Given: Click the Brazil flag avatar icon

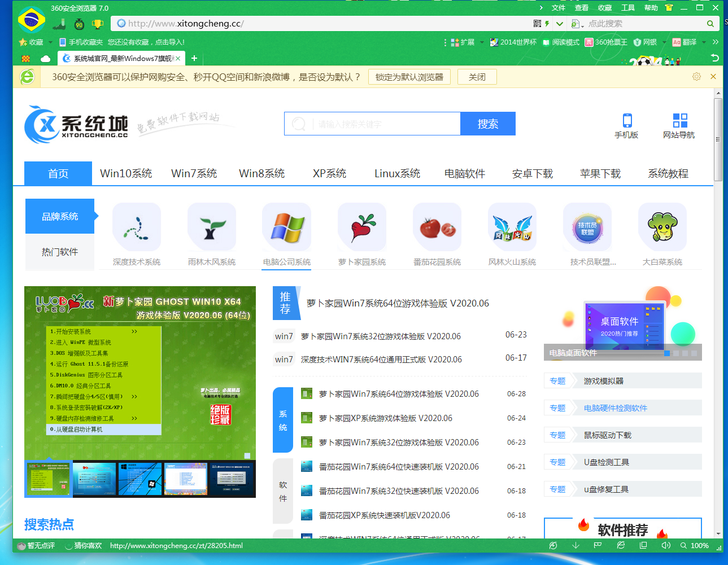Looking at the screenshot, I should pyautogui.click(x=32, y=20).
